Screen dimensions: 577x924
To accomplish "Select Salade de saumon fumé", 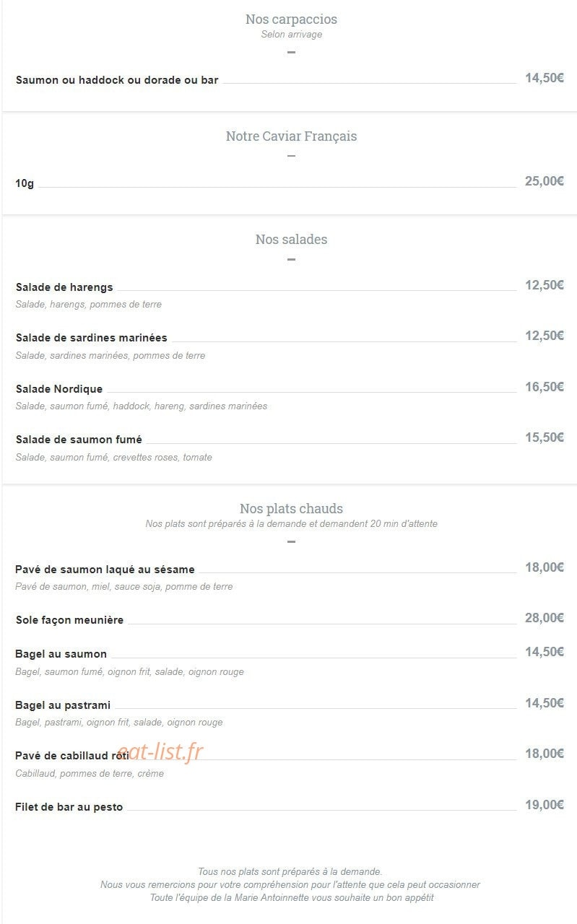I will click(x=79, y=440).
